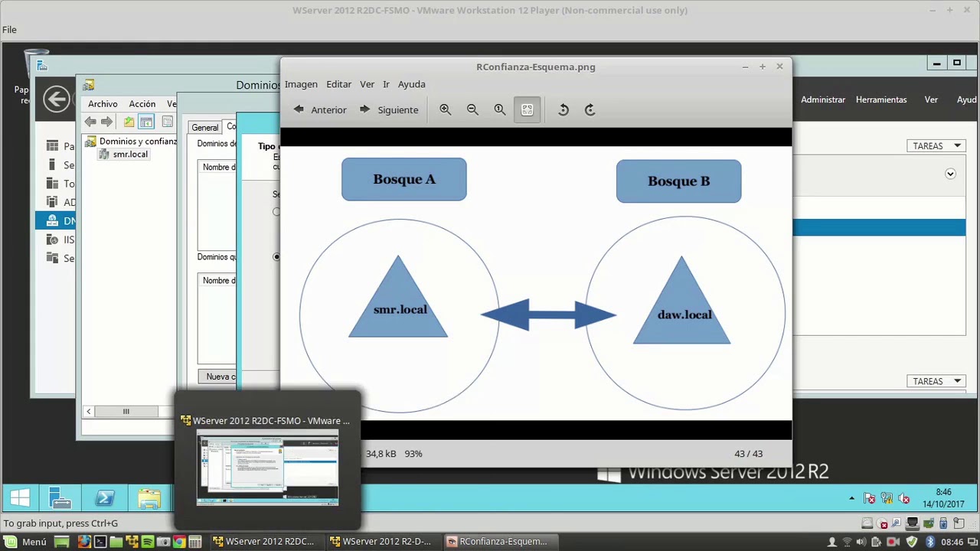Go to previous image with Anterior
This screenshot has width=980, height=551.
point(320,109)
